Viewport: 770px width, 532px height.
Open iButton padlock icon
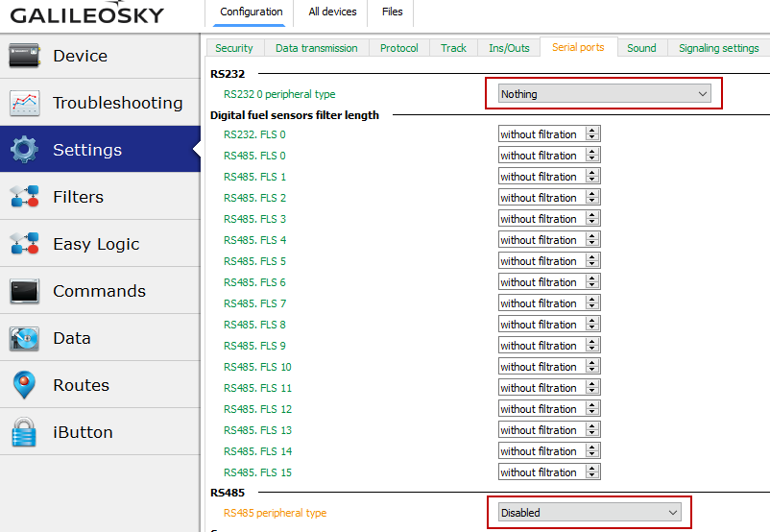pos(24,432)
